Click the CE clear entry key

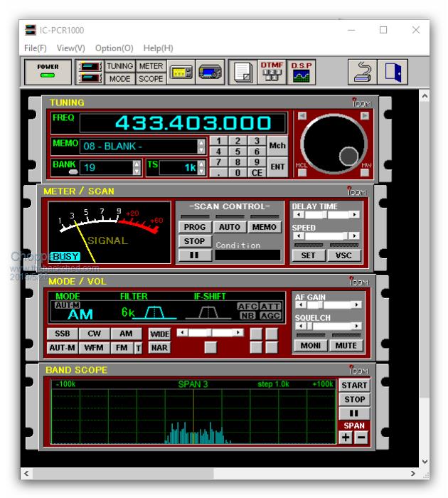(257, 172)
